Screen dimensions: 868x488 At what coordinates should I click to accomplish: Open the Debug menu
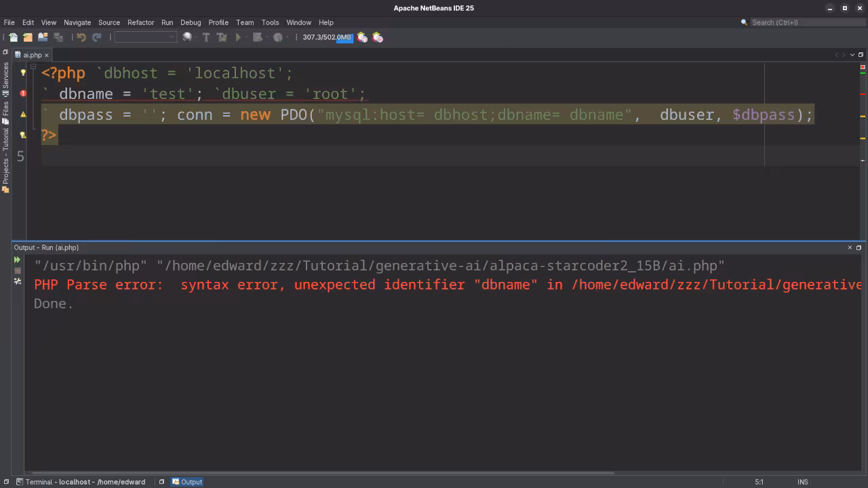[x=191, y=22]
